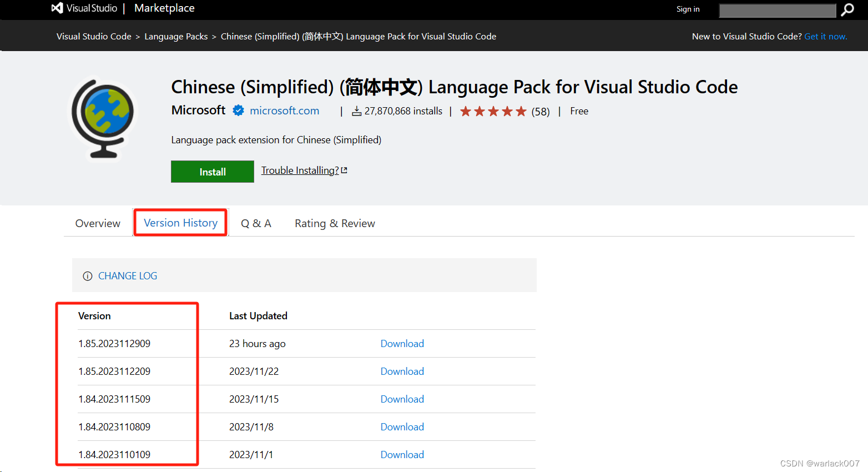Open the Trouble Installing? link
The image size is (868, 472).
click(x=300, y=170)
